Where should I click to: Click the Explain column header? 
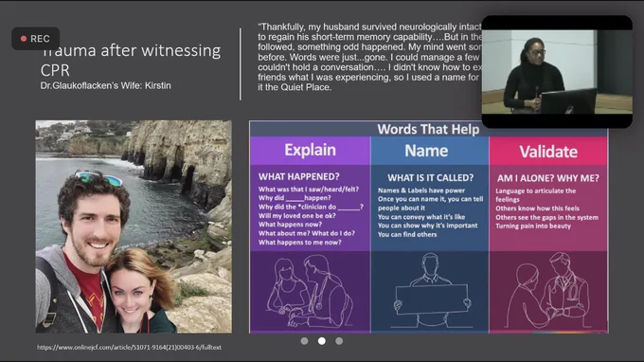click(x=310, y=151)
